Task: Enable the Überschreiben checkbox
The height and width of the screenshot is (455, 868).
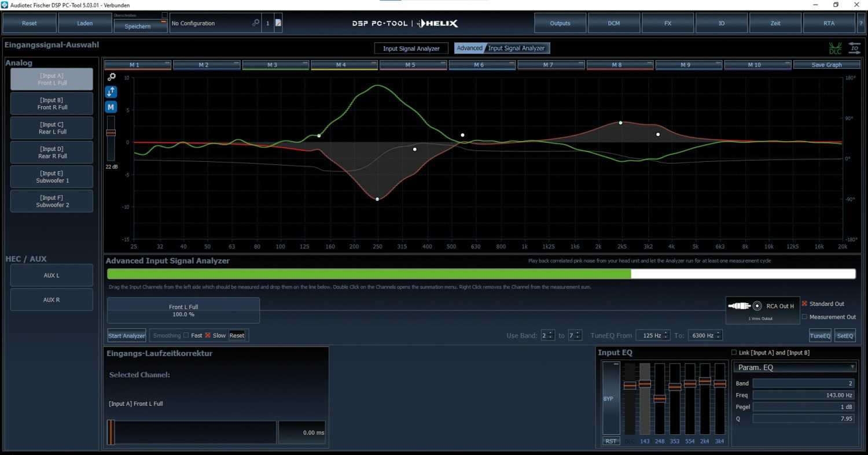Action: click(164, 15)
